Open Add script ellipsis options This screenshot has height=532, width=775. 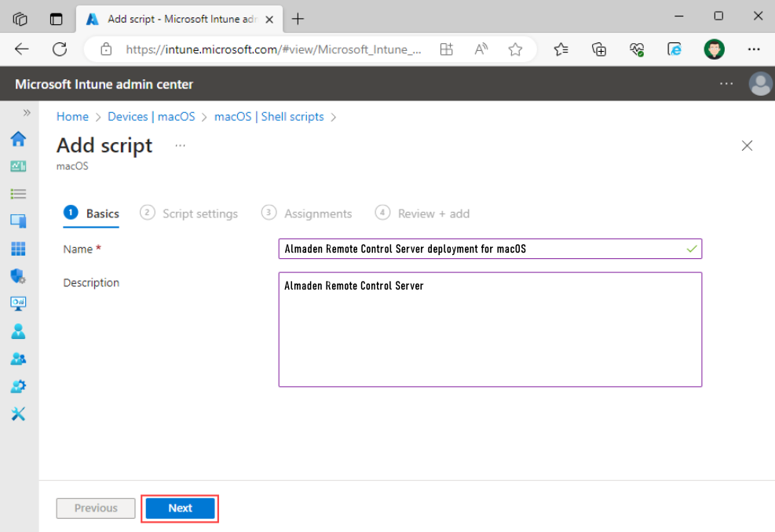[180, 145]
